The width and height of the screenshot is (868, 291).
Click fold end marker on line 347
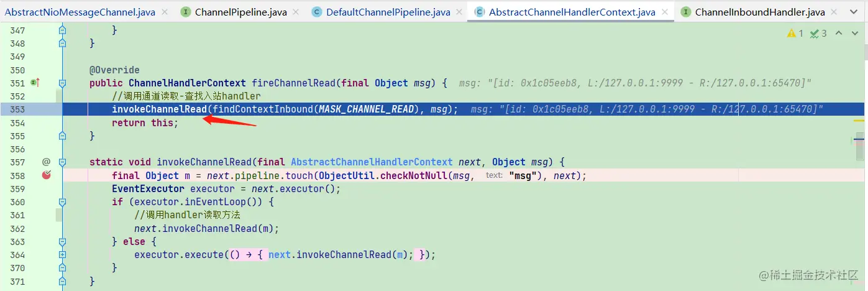62,30
